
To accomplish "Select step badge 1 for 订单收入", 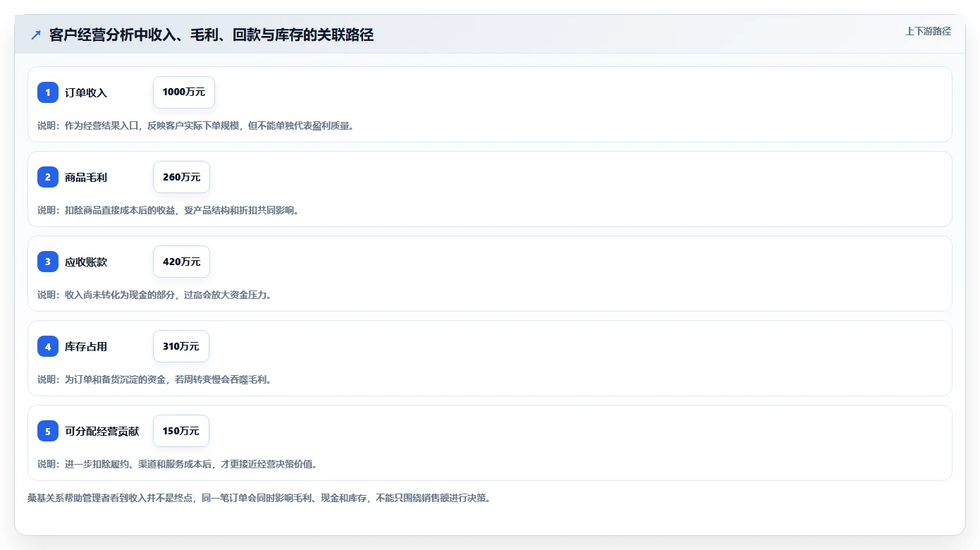I will point(48,92).
